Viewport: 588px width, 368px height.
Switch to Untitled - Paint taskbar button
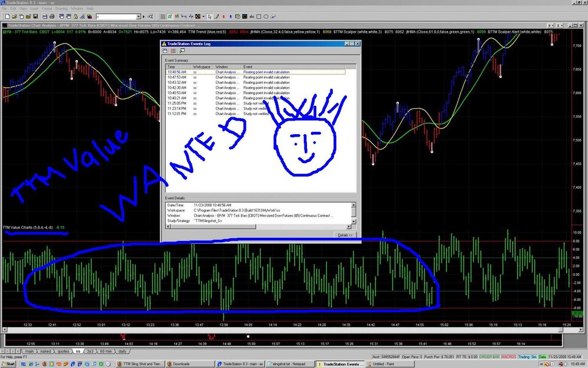[391, 364]
